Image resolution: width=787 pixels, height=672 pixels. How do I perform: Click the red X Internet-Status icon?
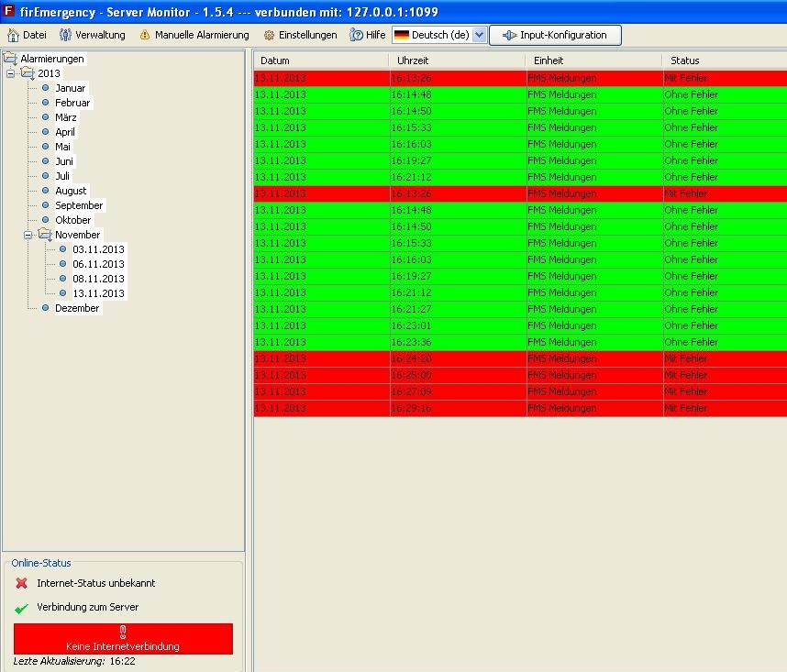22,583
